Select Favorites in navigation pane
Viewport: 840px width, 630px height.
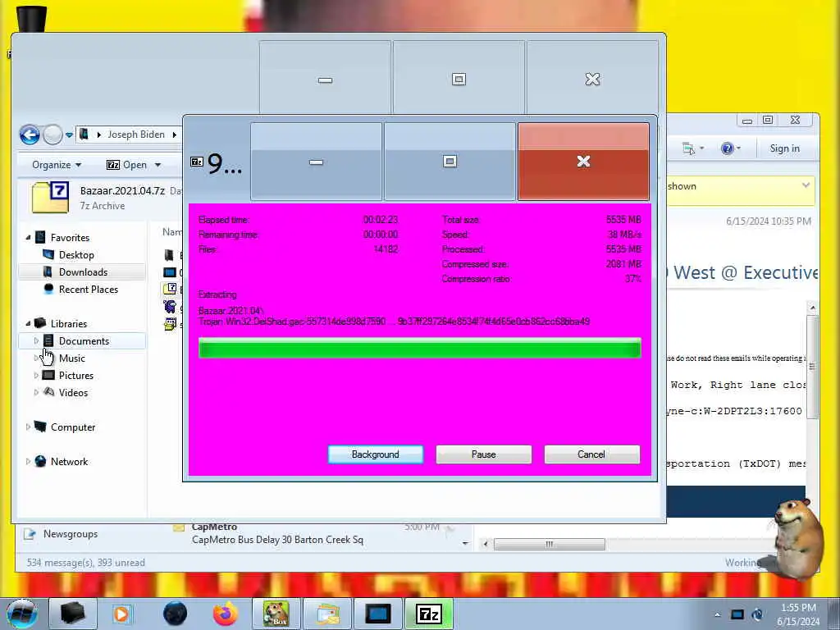[70, 237]
